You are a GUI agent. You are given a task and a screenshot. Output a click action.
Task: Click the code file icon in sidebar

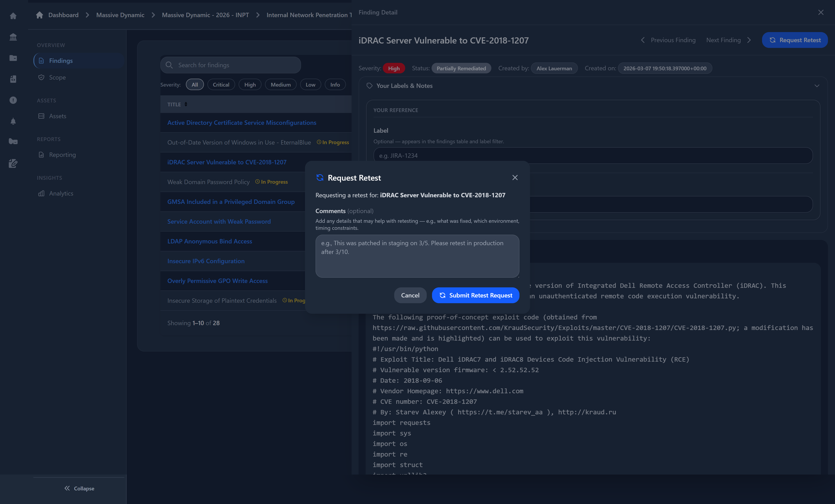(x=13, y=79)
